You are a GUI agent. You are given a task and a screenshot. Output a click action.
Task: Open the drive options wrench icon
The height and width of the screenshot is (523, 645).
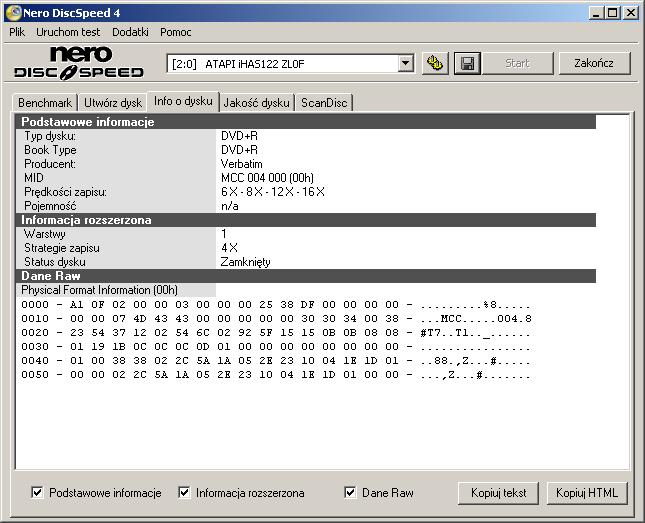tap(435, 63)
